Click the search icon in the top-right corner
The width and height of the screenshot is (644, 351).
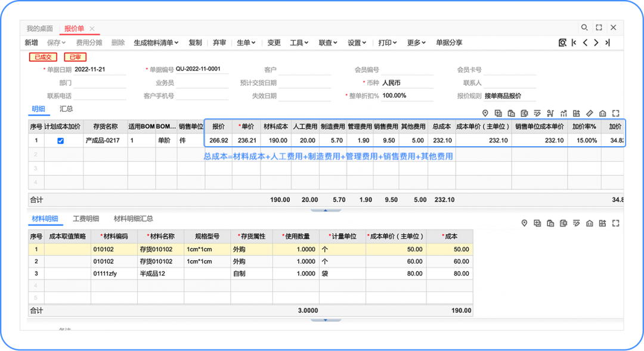point(584,27)
